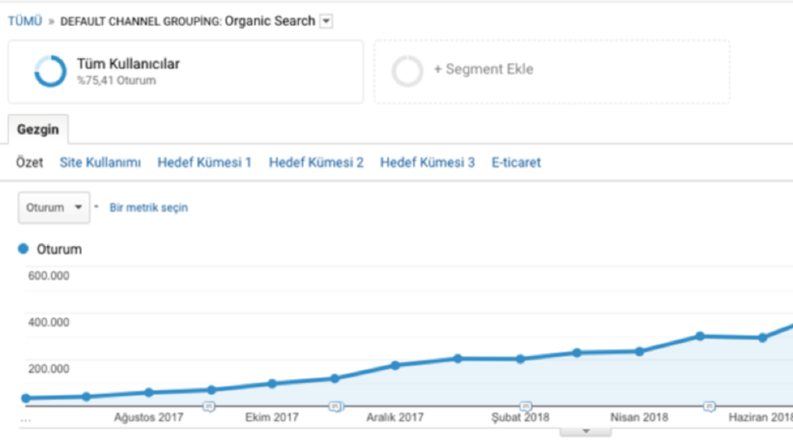793x446 pixels.
Task: Click the Oturum legend label
Action: pyautogui.click(x=59, y=249)
